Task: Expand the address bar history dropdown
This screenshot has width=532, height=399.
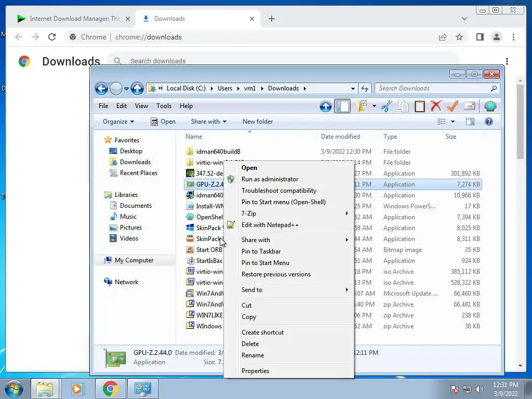Action: coord(353,88)
